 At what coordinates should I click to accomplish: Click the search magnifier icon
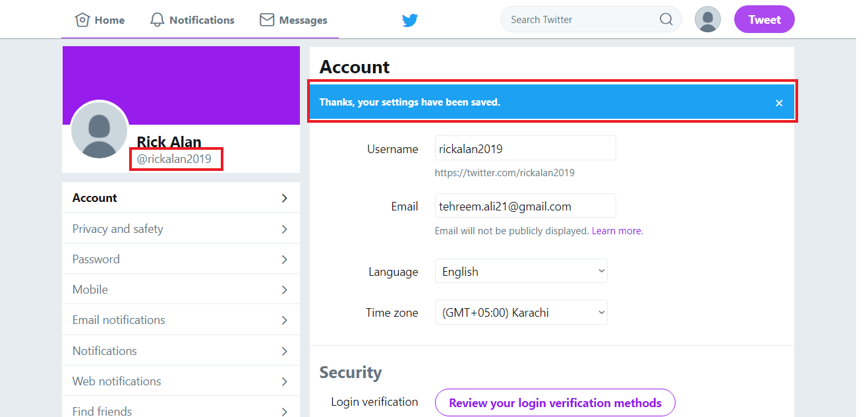(665, 19)
